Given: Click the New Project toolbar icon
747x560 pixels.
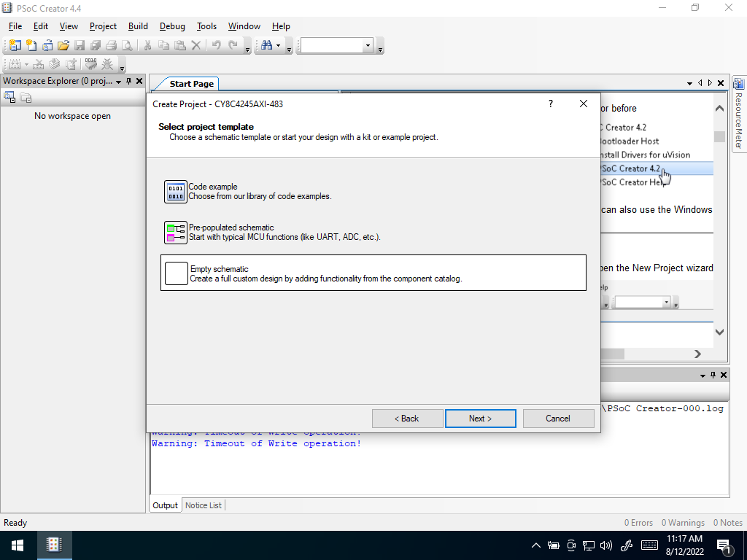Looking at the screenshot, I should pos(15,45).
